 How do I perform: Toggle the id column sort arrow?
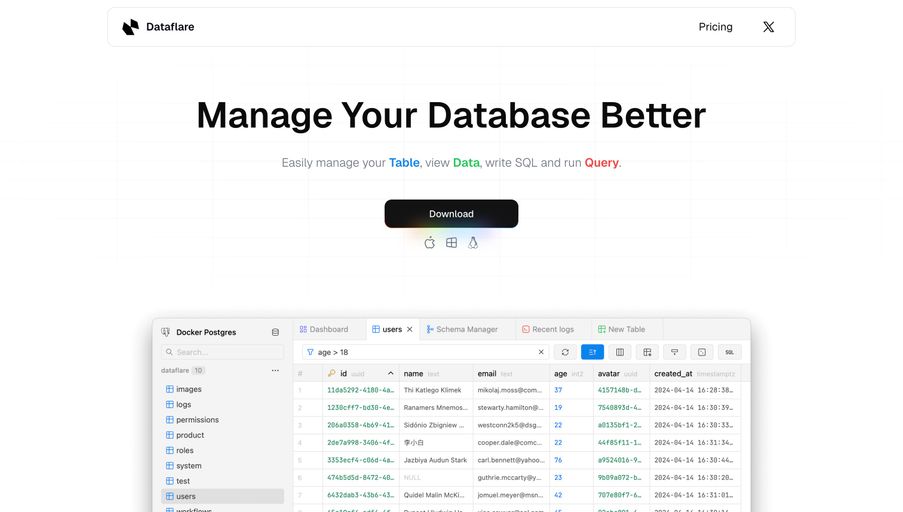point(390,373)
